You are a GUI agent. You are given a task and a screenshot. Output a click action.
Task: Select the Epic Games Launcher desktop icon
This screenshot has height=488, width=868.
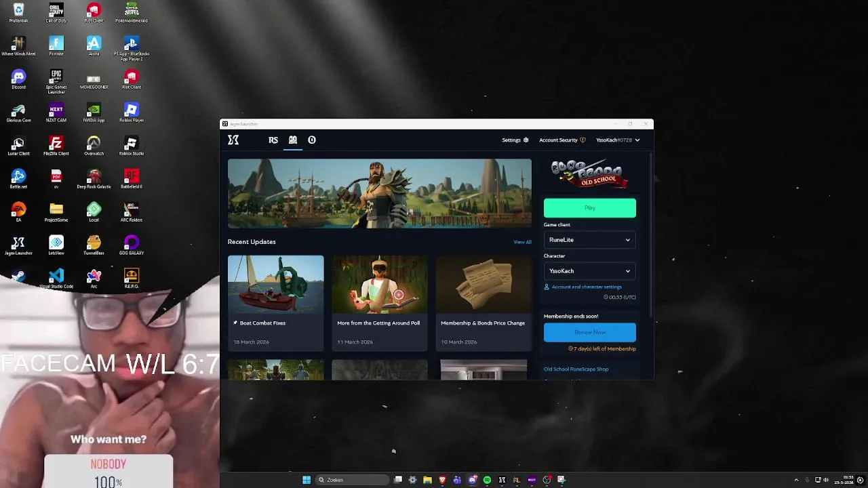(x=56, y=82)
